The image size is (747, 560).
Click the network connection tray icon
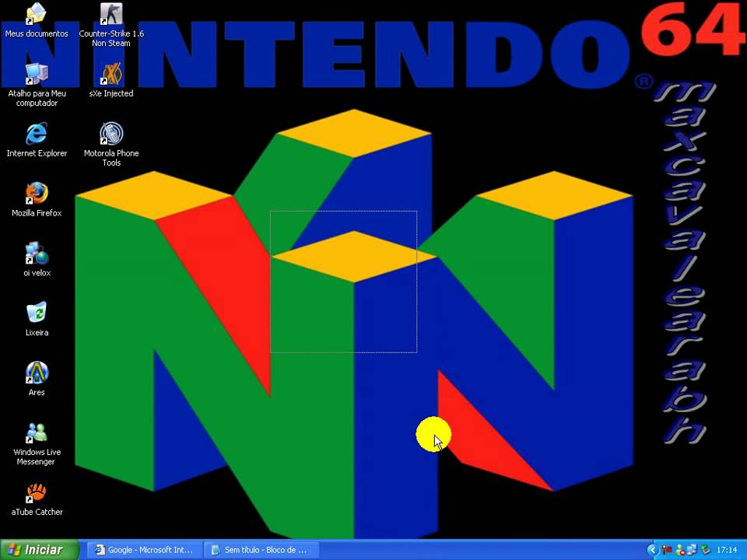tap(692, 550)
